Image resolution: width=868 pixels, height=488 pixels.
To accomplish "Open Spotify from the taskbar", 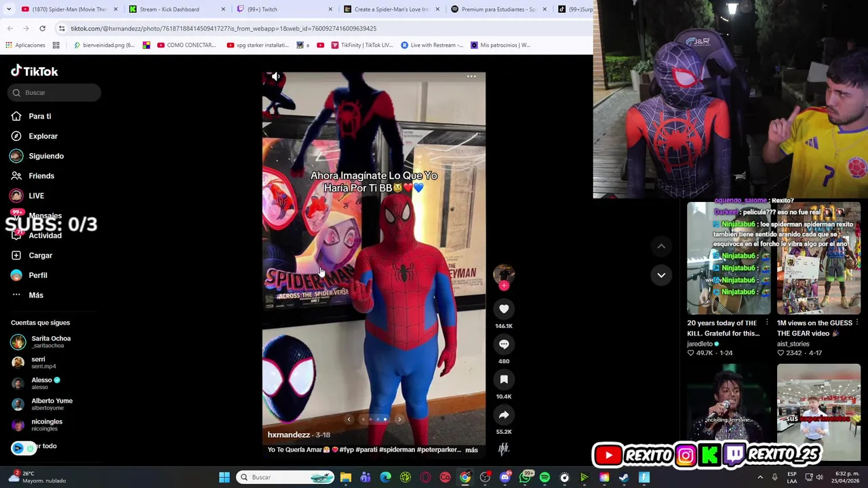I will pyautogui.click(x=545, y=477).
